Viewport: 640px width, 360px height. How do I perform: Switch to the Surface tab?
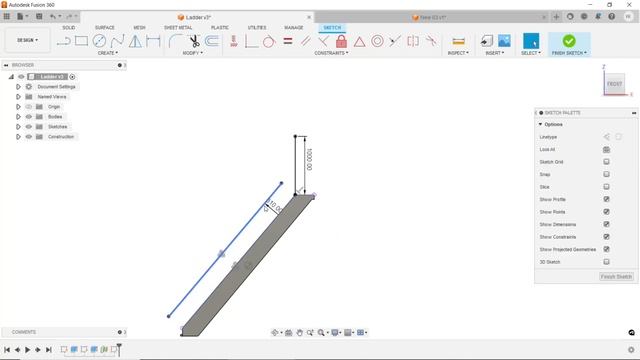point(104,27)
